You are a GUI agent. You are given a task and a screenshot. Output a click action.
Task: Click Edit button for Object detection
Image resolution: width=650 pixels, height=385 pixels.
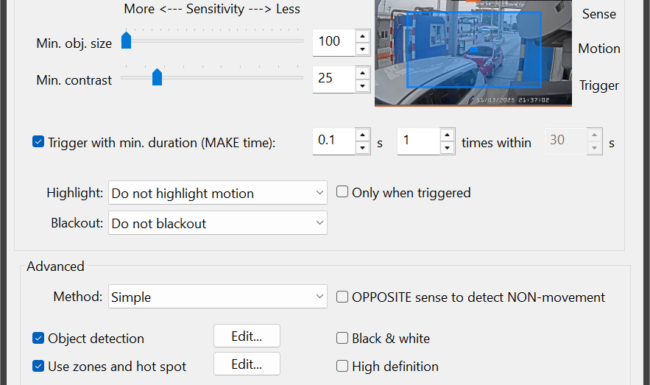click(247, 336)
